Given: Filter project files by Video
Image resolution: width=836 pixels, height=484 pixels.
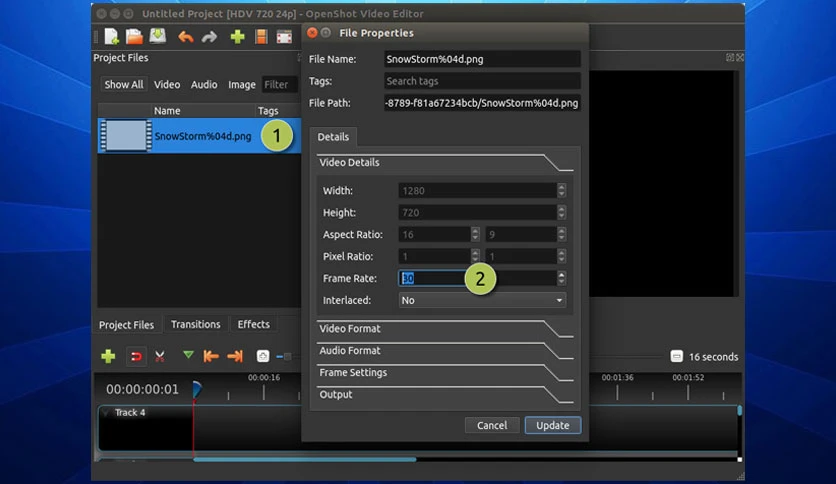Looking at the screenshot, I should click(167, 84).
